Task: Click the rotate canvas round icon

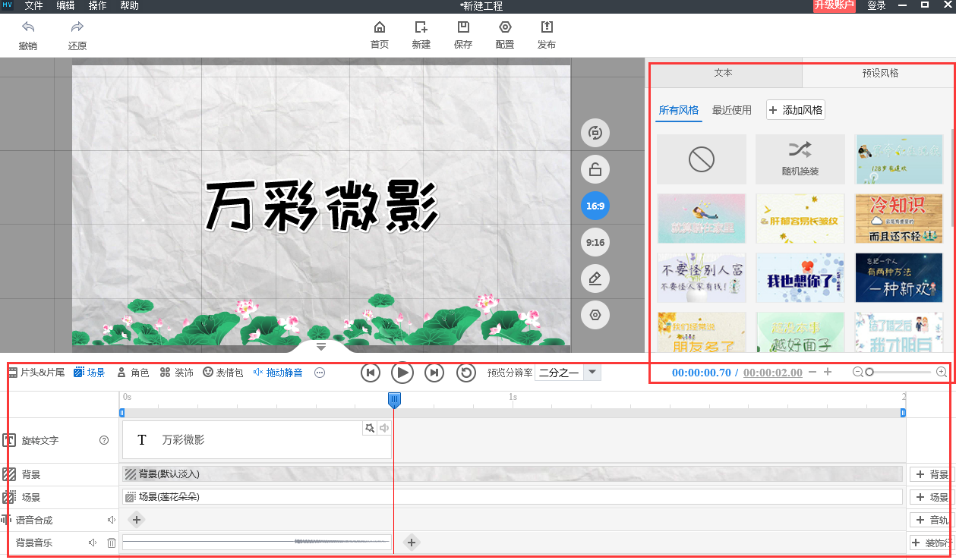Action: click(x=595, y=133)
